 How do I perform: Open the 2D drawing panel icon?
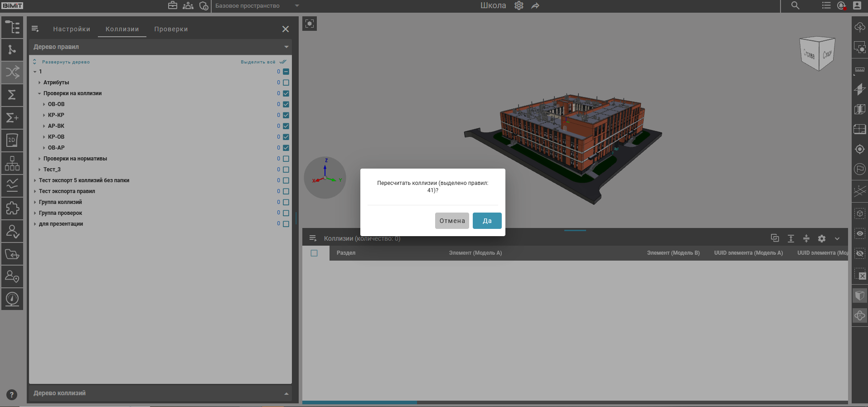click(12, 141)
